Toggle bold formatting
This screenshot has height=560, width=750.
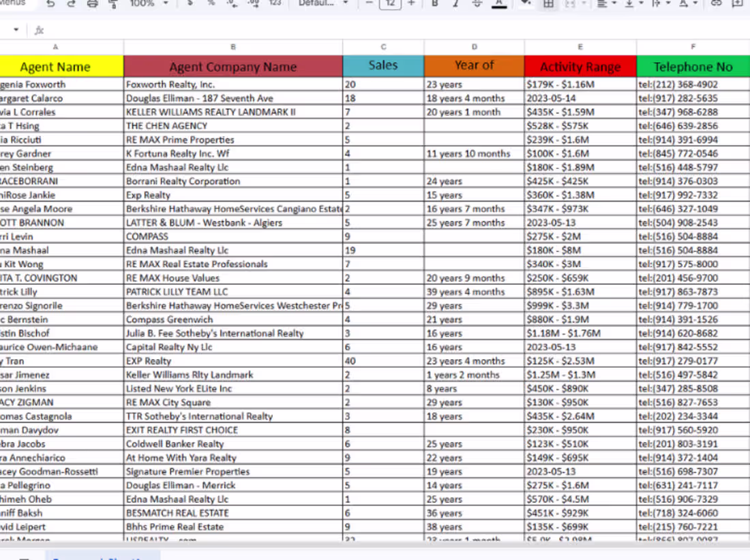coord(435,3)
